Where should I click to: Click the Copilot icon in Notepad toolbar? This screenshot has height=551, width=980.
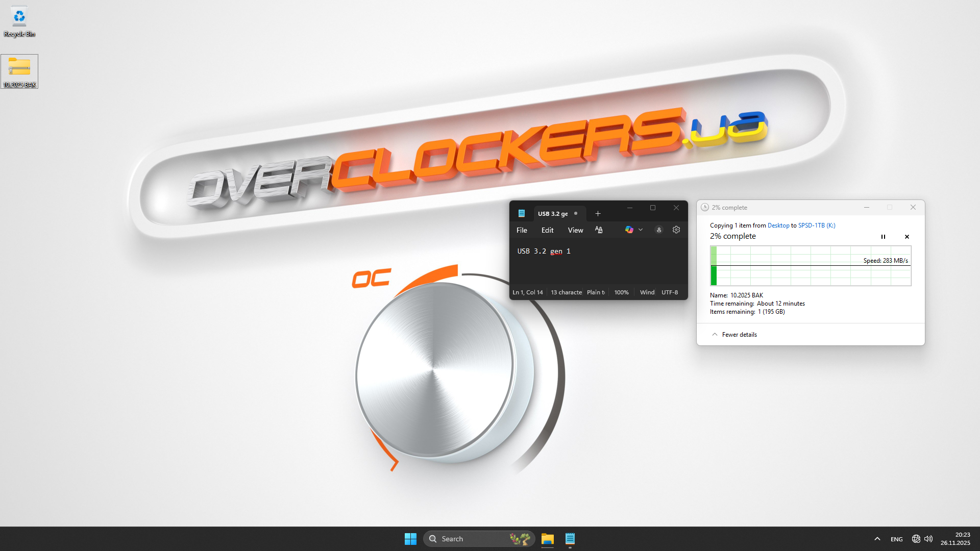pyautogui.click(x=629, y=230)
